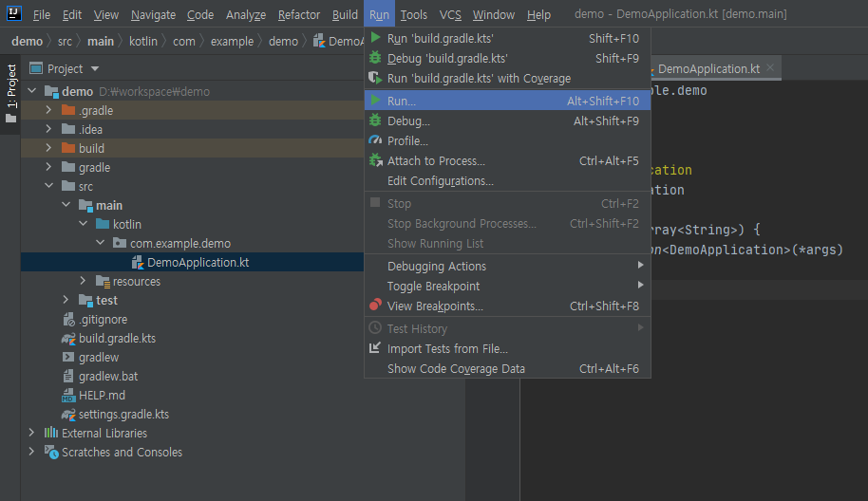868x501 pixels.
Task: Open the File menu
Action: pos(42,14)
